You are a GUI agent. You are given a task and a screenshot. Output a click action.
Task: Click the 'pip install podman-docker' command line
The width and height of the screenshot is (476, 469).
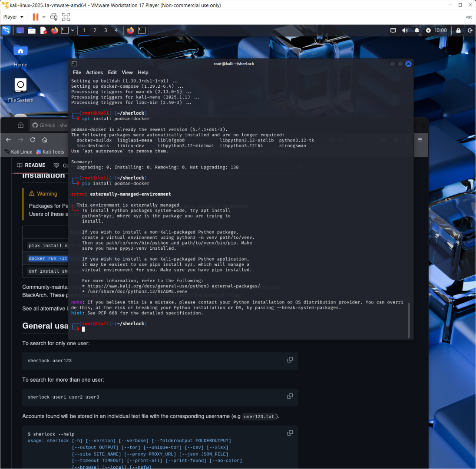(x=116, y=183)
